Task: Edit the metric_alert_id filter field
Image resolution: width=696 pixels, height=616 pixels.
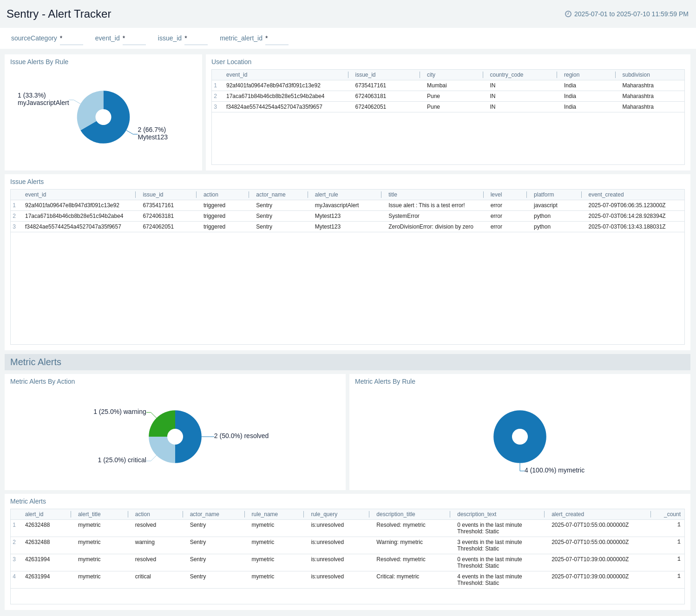Action: (x=276, y=39)
